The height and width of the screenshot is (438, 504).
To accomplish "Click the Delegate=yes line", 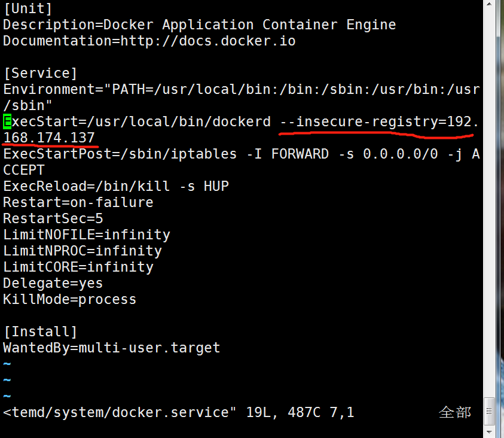I will tap(53, 284).
